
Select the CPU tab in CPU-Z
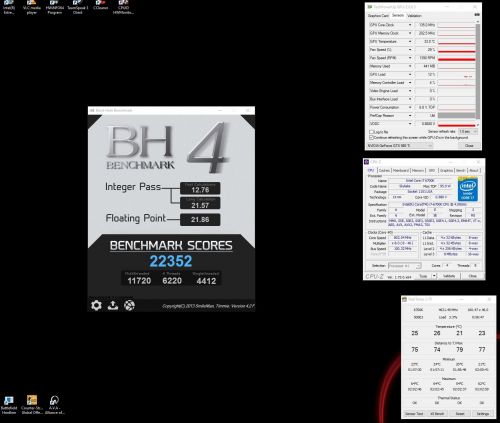(371, 170)
